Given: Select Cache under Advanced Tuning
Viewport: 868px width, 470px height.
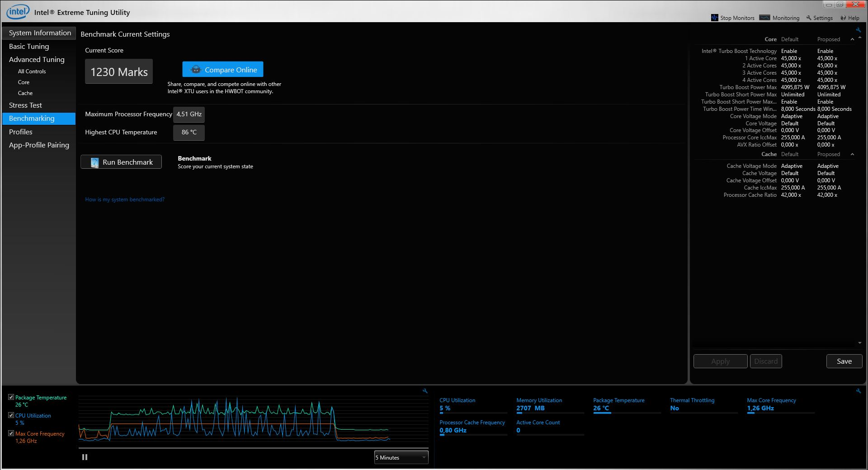Looking at the screenshot, I should click(25, 93).
